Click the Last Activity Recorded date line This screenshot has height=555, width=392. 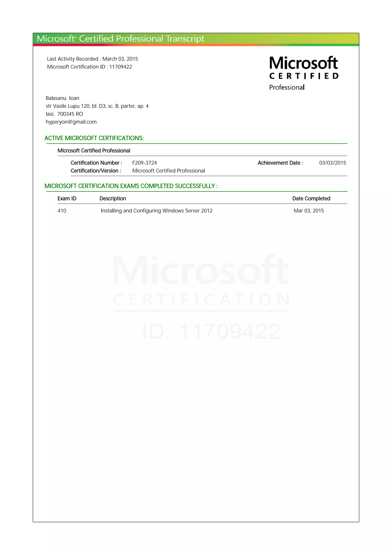(x=92, y=59)
